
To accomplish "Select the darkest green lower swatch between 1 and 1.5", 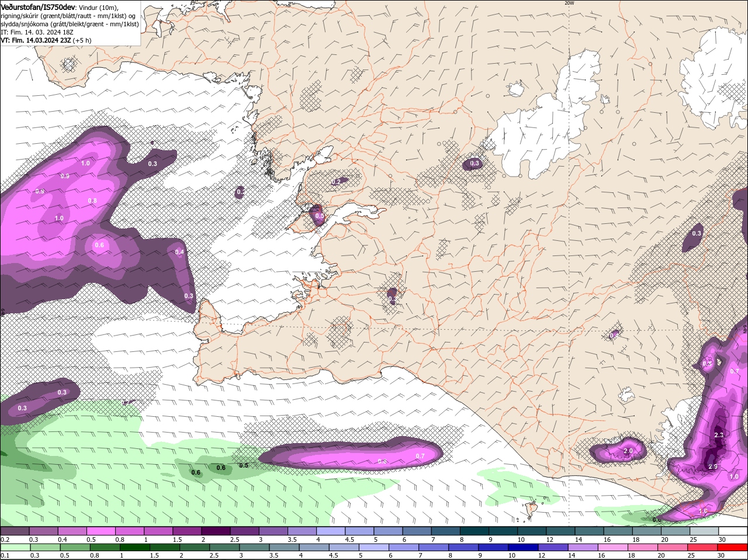I will pos(134,547).
